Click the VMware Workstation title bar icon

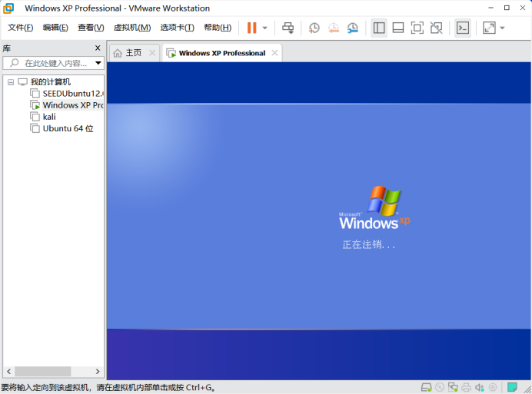[x=8, y=8]
